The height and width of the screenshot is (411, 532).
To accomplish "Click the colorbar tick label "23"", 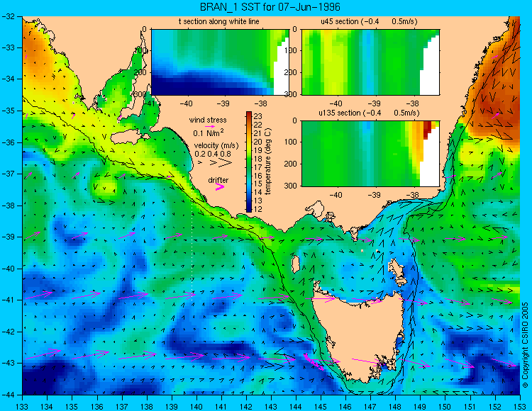I will [x=258, y=117].
